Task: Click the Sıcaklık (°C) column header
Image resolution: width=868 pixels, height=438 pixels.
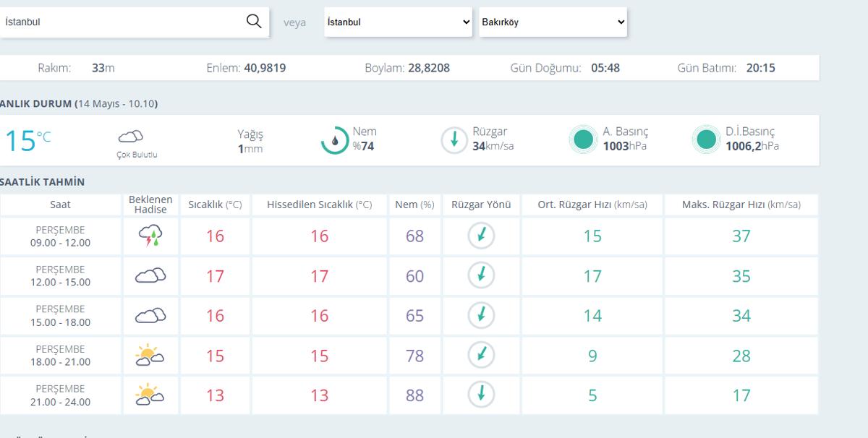Action: [215, 205]
